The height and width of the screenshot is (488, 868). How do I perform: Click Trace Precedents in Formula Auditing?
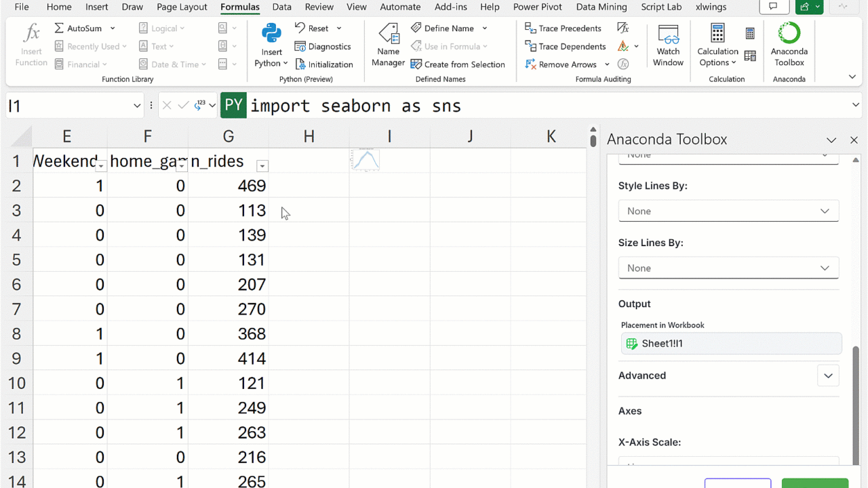(x=563, y=28)
